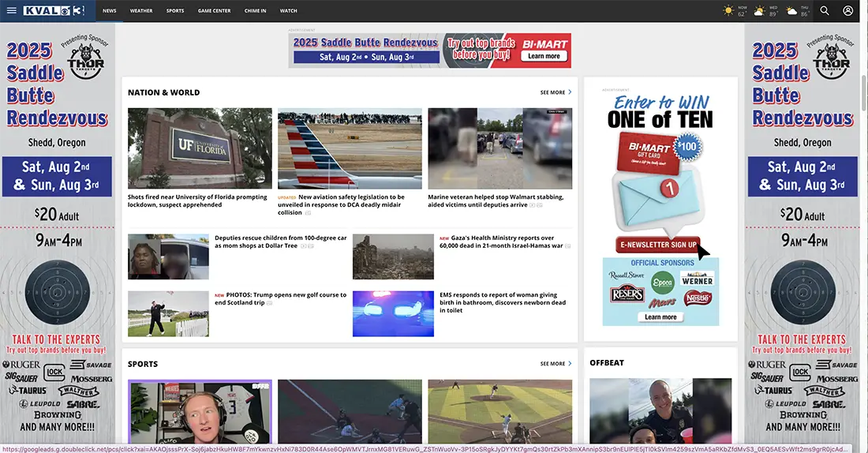Click the Offbeat section heading
This screenshot has width=868, height=453.
click(x=607, y=363)
